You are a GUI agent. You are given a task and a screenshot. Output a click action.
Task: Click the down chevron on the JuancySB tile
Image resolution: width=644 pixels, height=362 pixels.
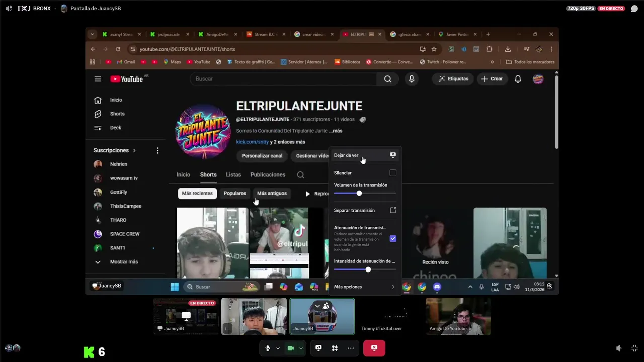click(317, 306)
